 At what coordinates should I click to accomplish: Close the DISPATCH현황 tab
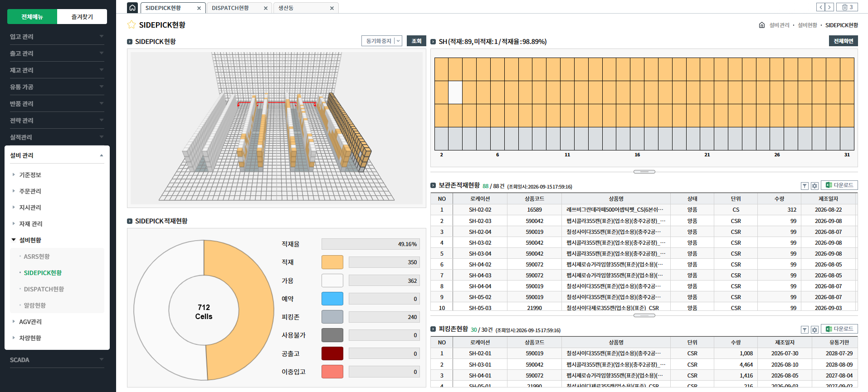266,8
